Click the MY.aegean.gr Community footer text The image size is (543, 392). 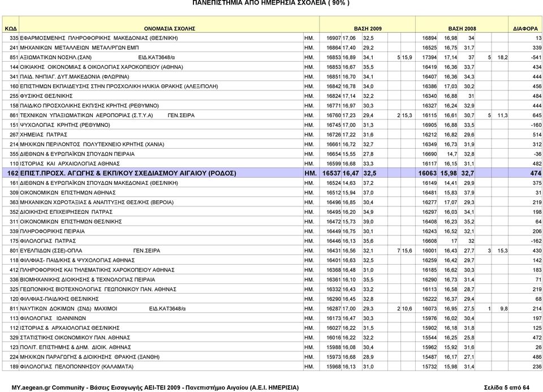pyautogui.click(x=155, y=388)
